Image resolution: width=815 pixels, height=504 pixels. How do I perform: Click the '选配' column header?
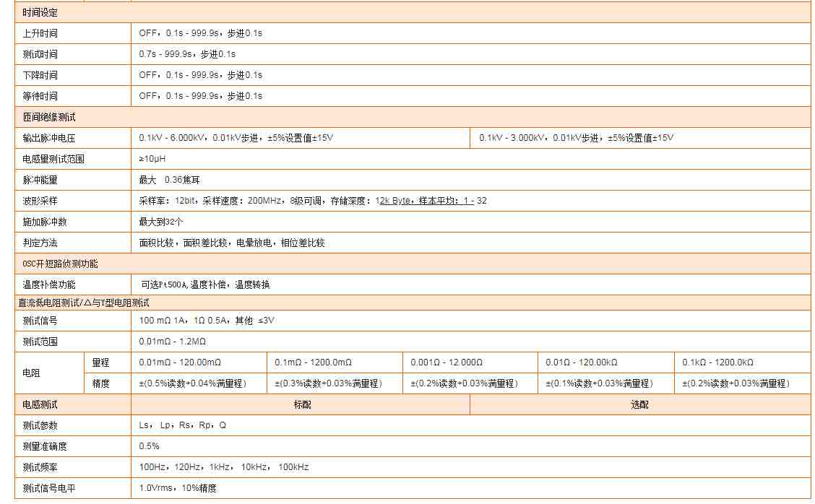point(640,405)
